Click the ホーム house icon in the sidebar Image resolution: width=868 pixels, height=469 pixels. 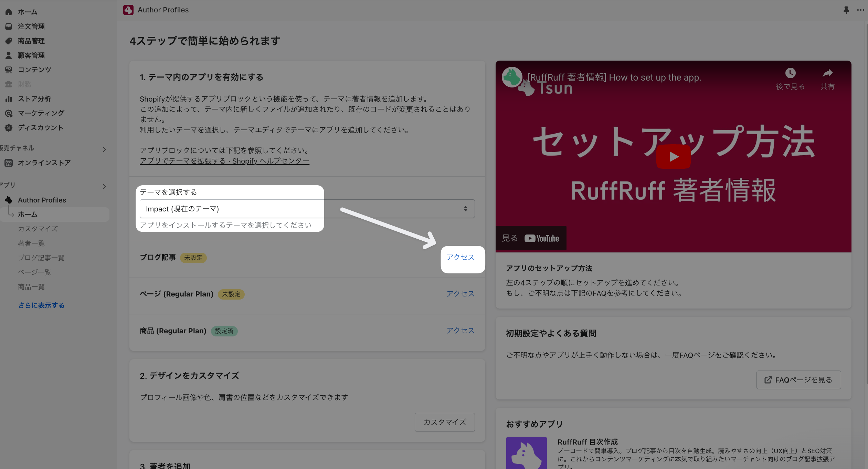click(9, 12)
